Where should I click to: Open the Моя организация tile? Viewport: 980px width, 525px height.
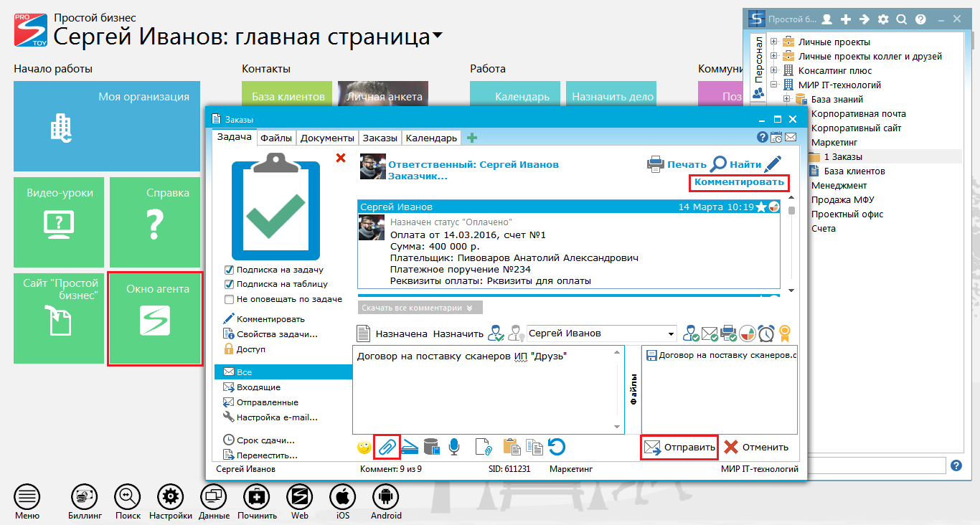(x=107, y=126)
